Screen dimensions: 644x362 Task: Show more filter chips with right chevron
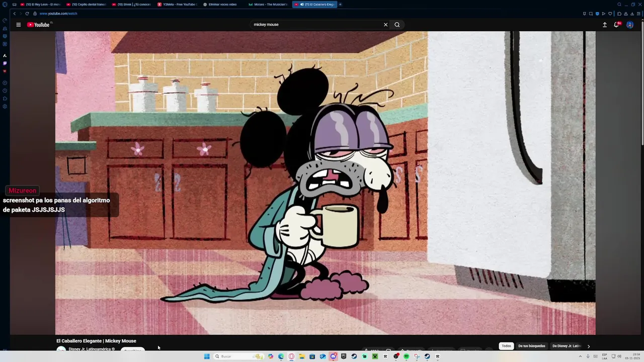(x=589, y=346)
